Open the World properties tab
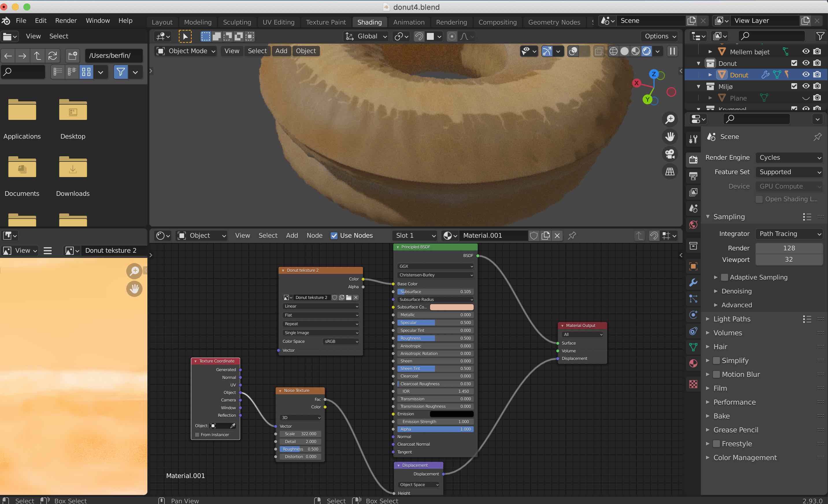 [693, 225]
